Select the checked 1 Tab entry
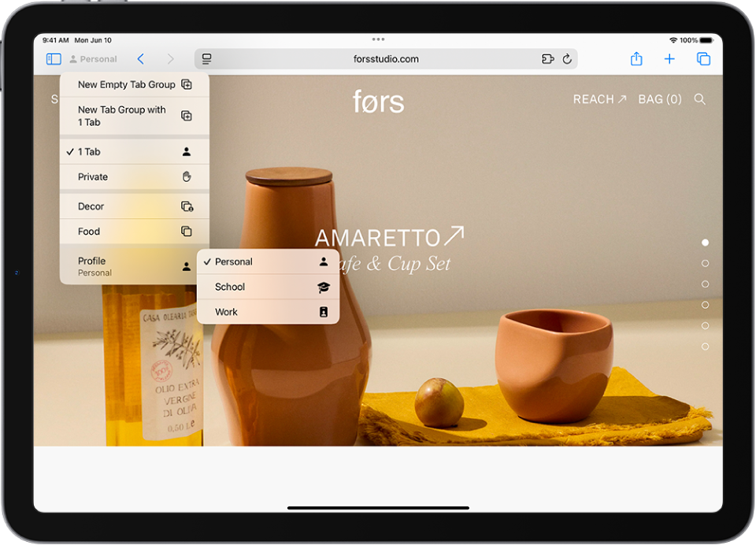The height and width of the screenshot is (545, 756). [135, 152]
